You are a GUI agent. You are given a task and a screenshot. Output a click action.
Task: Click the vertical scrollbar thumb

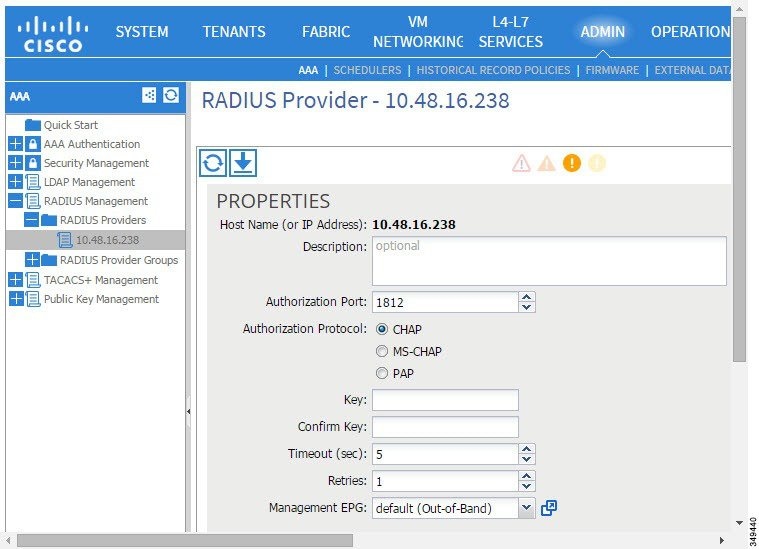pos(739,189)
